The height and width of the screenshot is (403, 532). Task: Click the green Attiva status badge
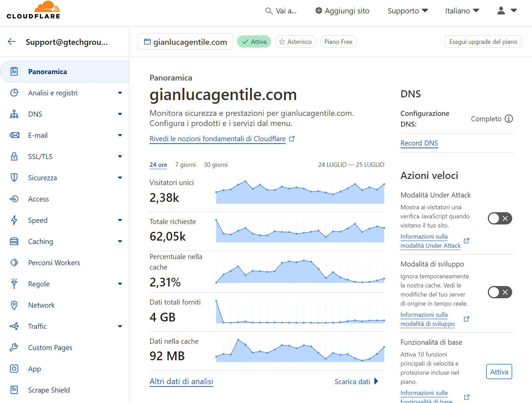(x=254, y=42)
